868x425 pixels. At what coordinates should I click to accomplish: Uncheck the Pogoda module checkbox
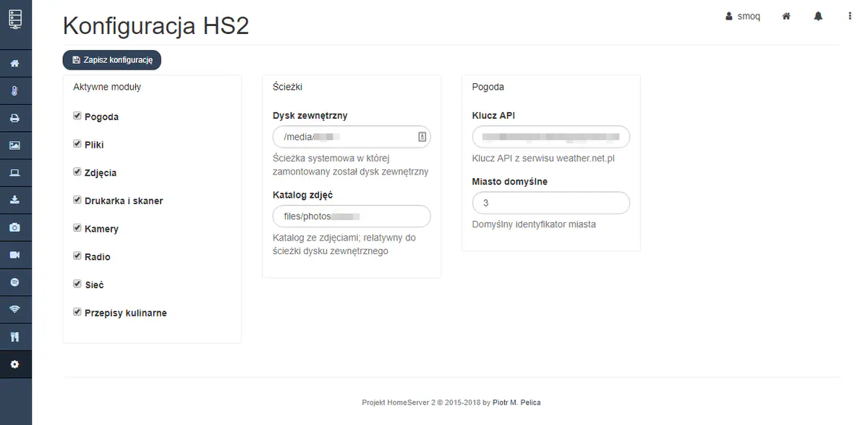point(77,116)
